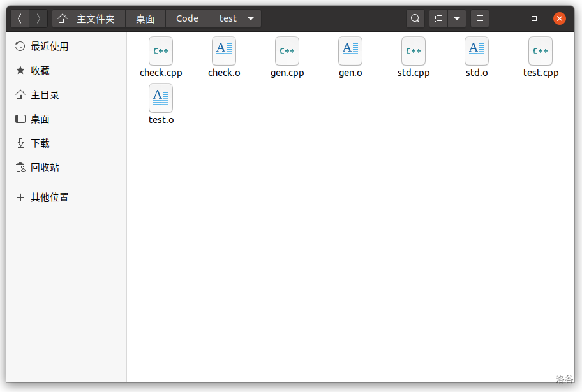Screen dimensions: 582x392
Task: Open the search magnifier button
Action: click(x=415, y=18)
